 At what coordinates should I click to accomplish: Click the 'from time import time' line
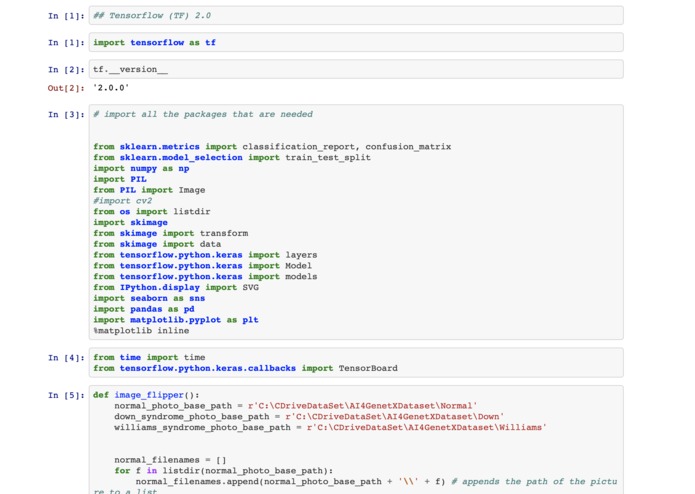[149, 357]
